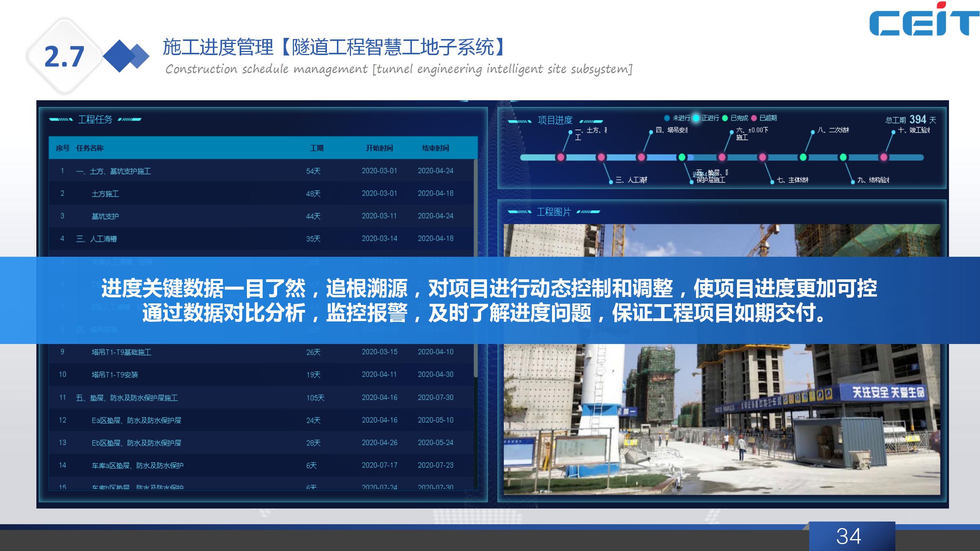Image resolution: width=980 pixels, height=551 pixels.
Task: Click the green 已完成 legend dot
Action: click(725, 118)
